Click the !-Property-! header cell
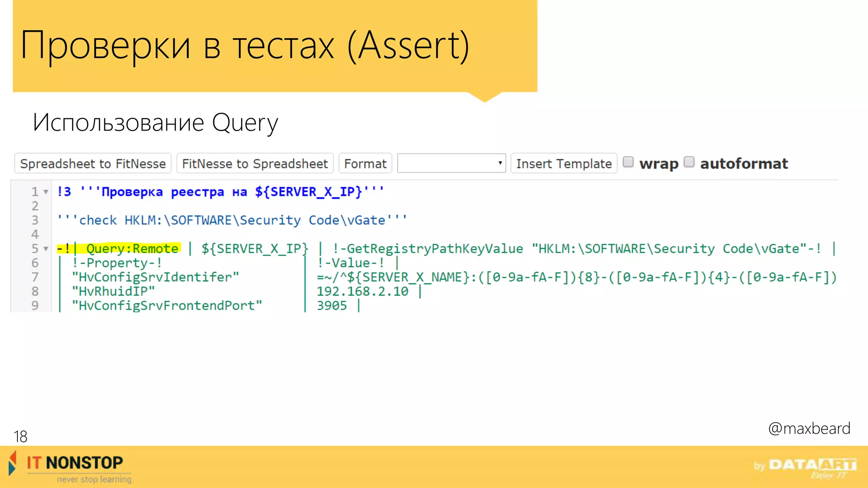This screenshot has height=488, width=868. tap(117, 263)
